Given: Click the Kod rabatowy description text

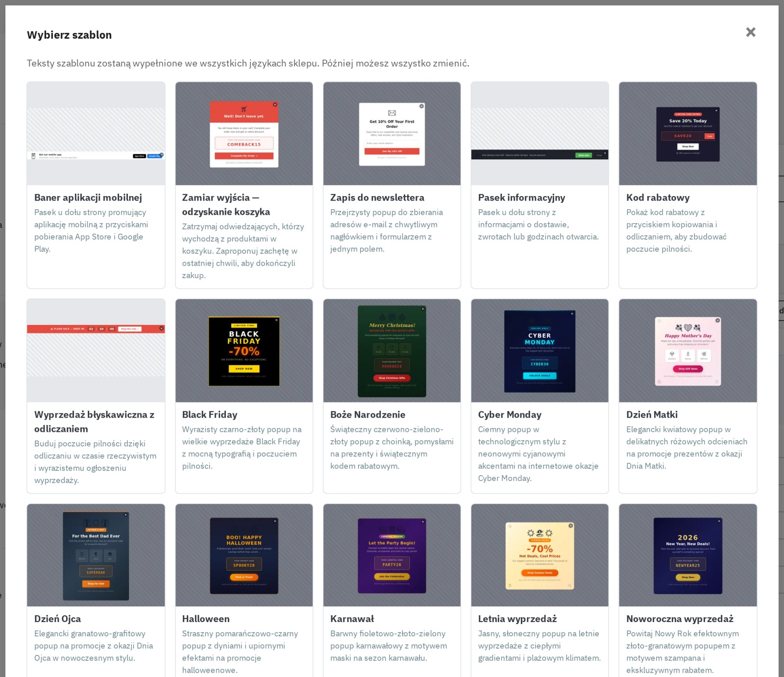Looking at the screenshot, I should (x=677, y=230).
